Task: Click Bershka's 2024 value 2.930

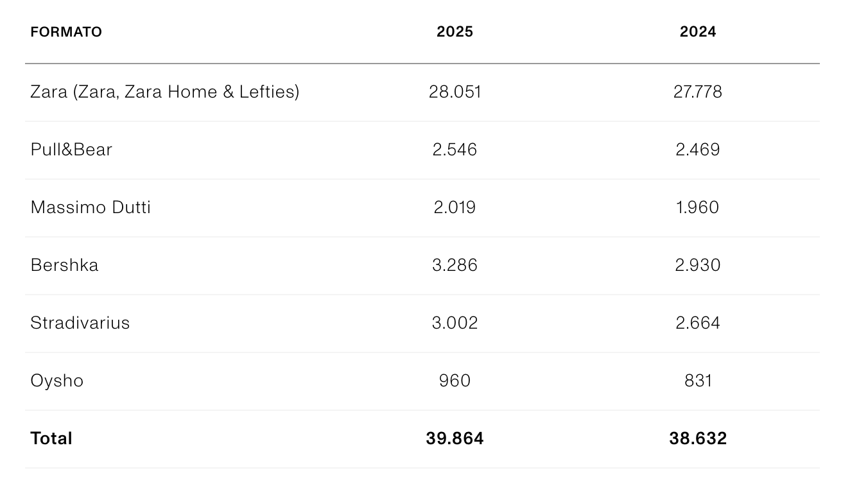Action: 698,265
